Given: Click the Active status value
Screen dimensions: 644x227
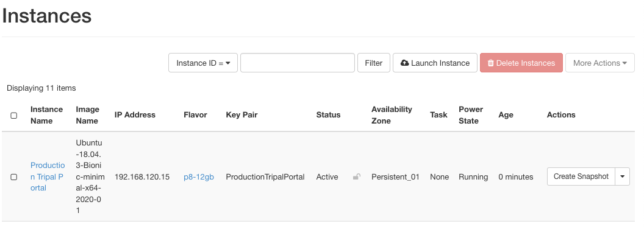Looking at the screenshot, I should point(327,177).
